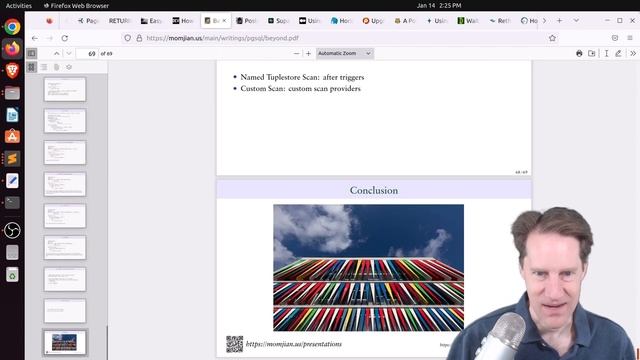Open LibreOffice Writer from the dock
Screen dimensions: 640x360
tap(12, 115)
